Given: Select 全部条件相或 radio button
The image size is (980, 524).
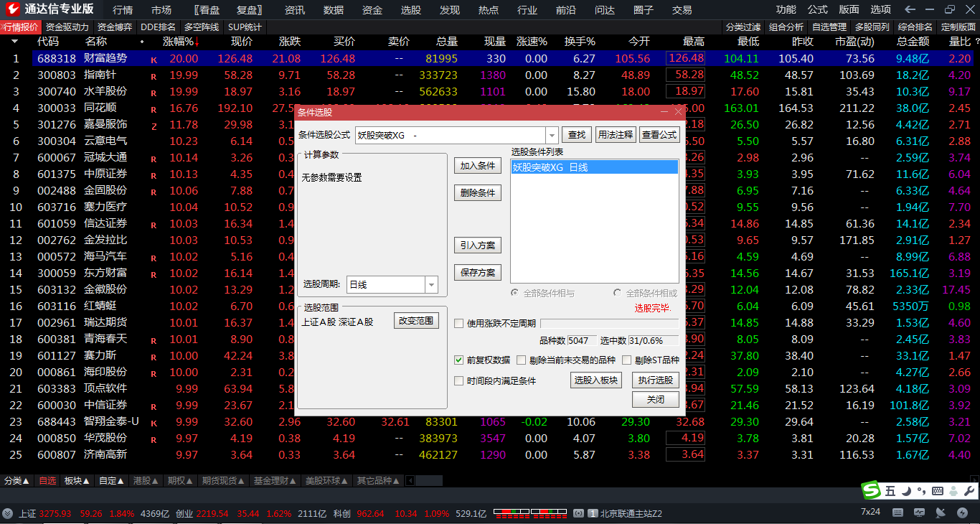Looking at the screenshot, I should [x=618, y=293].
